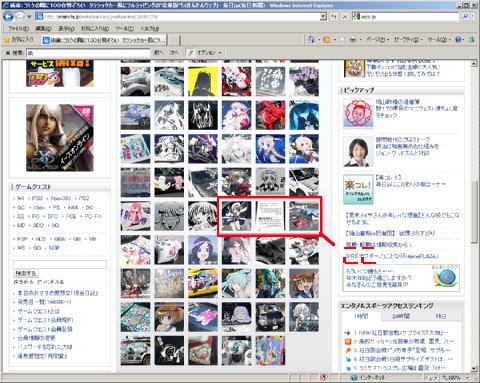Open the ファイル(F) menu
Image resolution: width=480 pixels, height=383 pixels.
(18, 29)
